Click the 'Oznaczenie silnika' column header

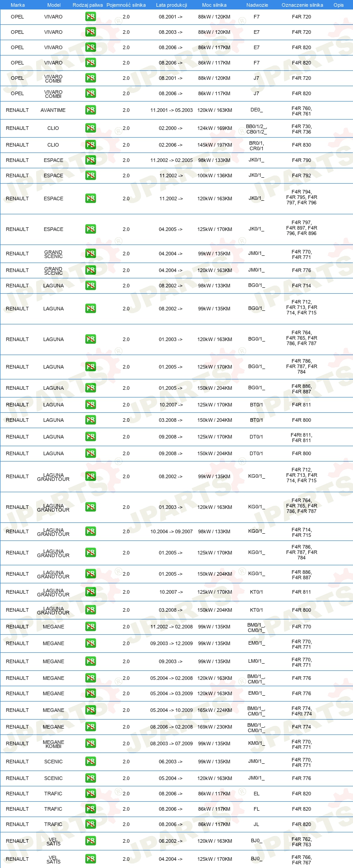302,5
